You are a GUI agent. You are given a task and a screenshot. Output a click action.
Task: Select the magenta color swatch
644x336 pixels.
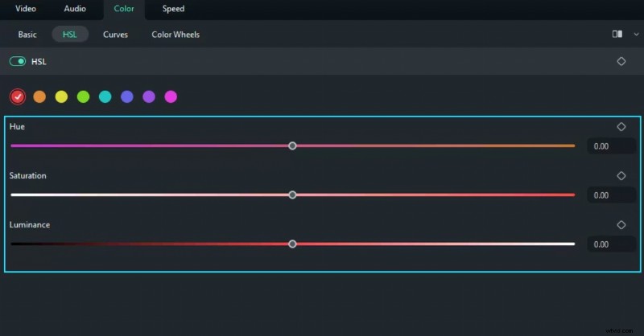pyautogui.click(x=171, y=96)
